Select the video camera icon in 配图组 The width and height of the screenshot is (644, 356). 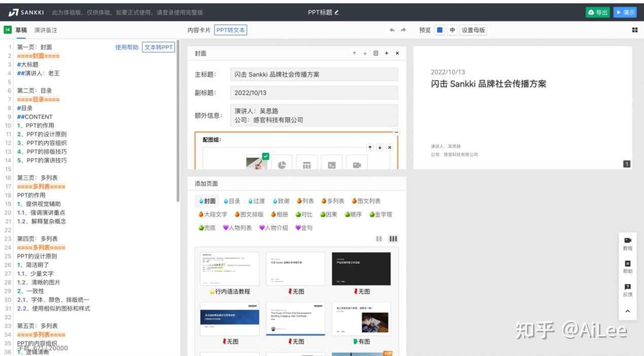[357, 163]
